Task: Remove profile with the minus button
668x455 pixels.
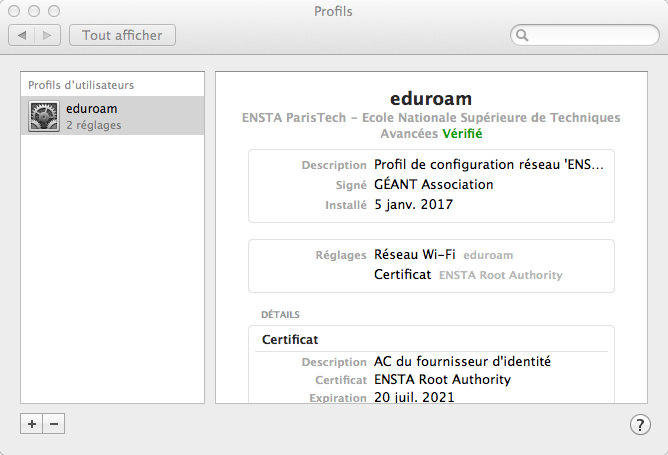Action: pyautogui.click(x=54, y=423)
